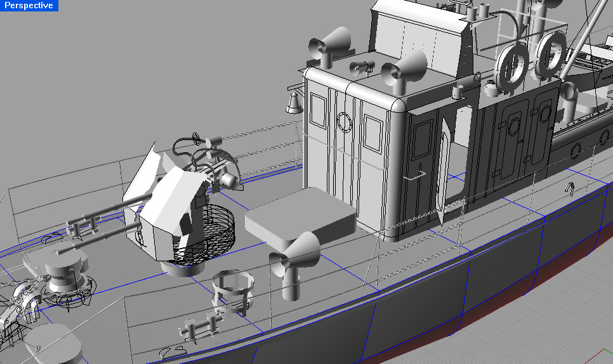The width and height of the screenshot is (613, 364).
Task: Select the small searchlight on wheelhouse roof
Action: [362, 68]
